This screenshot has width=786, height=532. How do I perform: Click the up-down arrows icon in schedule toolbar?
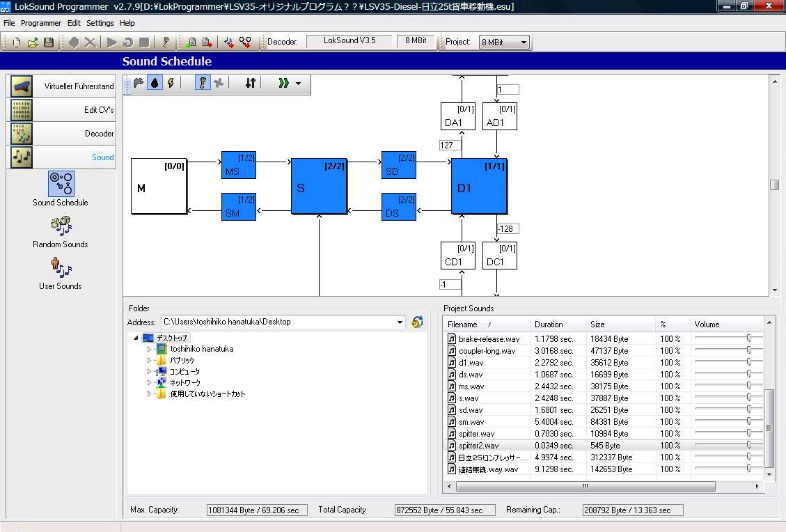(250, 83)
